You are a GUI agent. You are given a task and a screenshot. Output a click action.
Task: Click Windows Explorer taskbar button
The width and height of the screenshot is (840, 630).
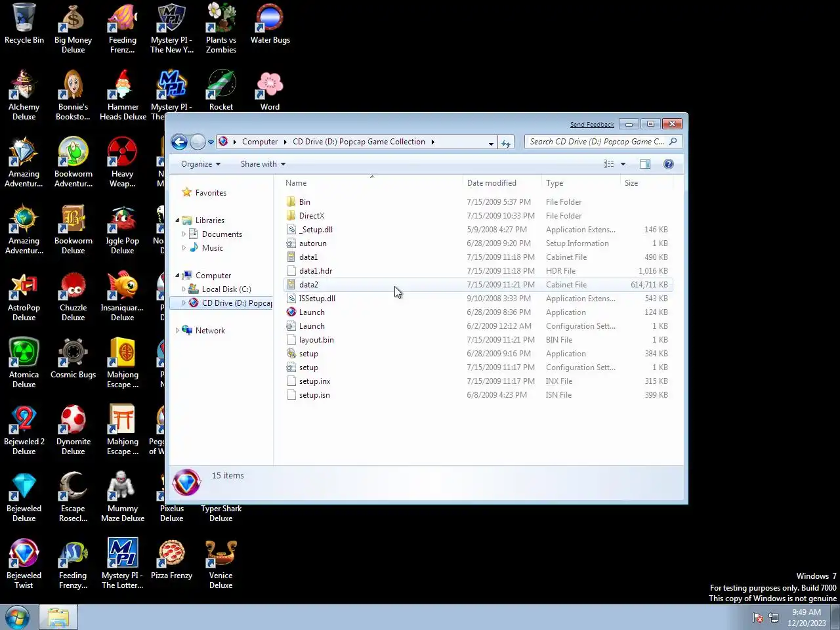58,618
